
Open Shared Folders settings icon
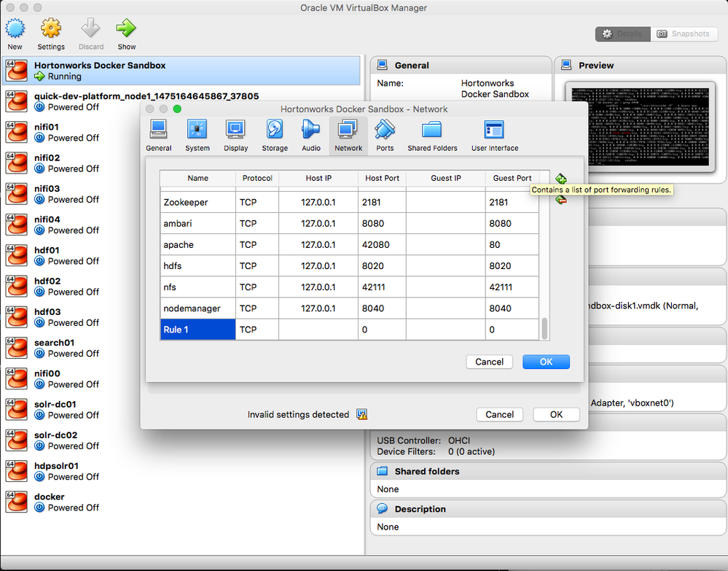431,135
